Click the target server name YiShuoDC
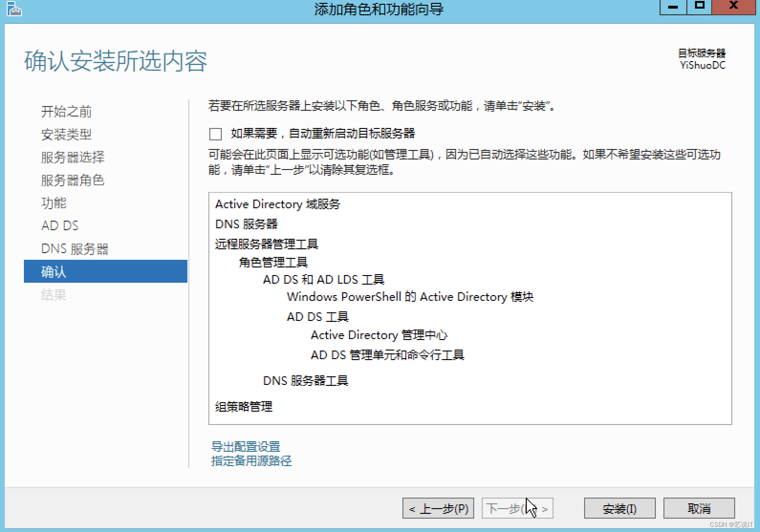This screenshot has height=532, width=760. pos(703,65)
